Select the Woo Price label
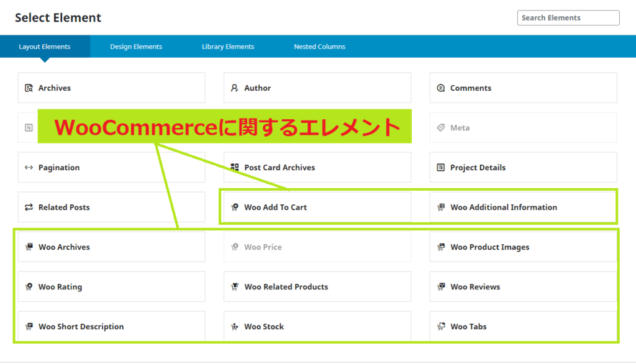Screen dimensions: 636x364 (x=263, y=247)
